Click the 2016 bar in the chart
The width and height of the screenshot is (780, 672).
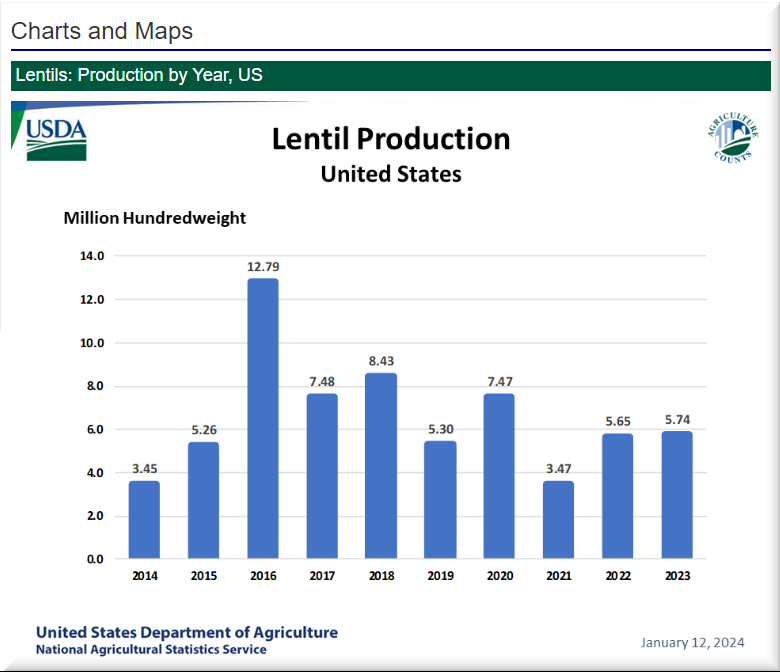tap(263, 418)
